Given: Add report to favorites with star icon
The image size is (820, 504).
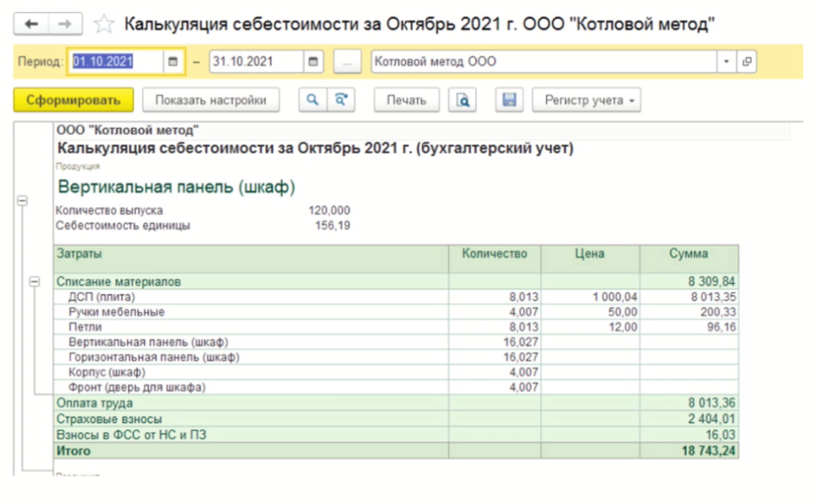Looking at the screenshot, I should [104, 24].
